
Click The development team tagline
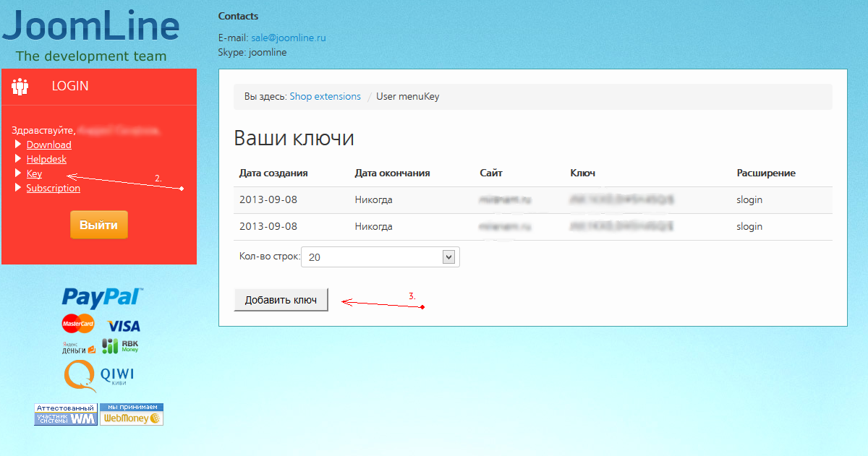pyautogui.click(x=91, y=56)
